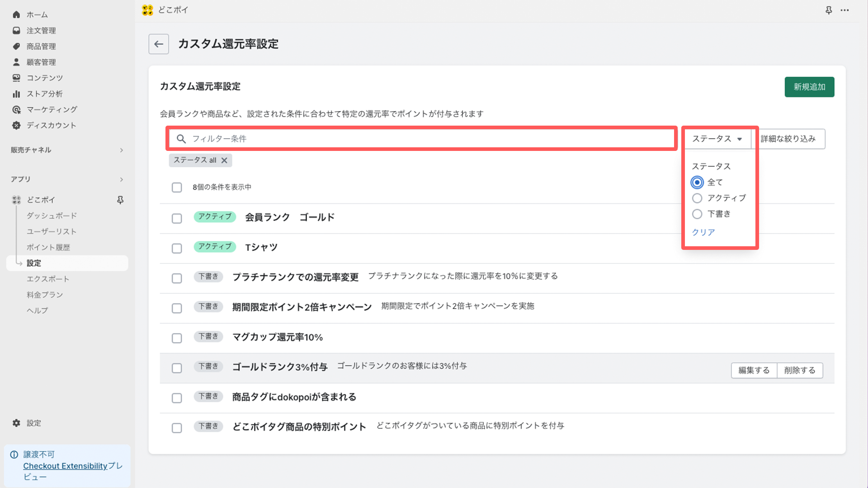The image size is (868, 488).
Task: Check the 会員ランク ゴールド row checkbox
Action: coord(177,218)
